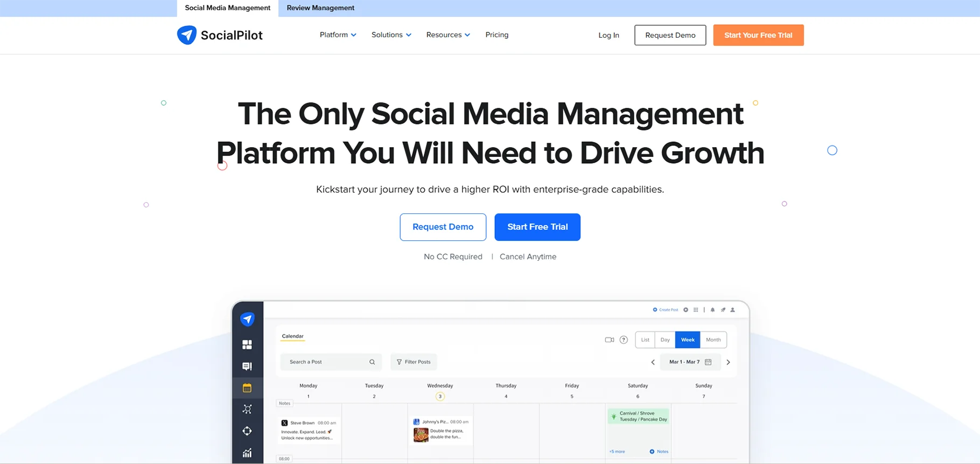Select the Month calendar view

pyautogui.click(x=713, y=340)
